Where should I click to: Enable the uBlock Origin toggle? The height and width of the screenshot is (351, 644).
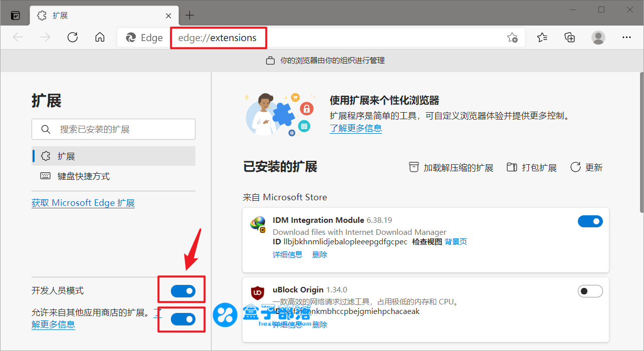[x=590, y=291]
